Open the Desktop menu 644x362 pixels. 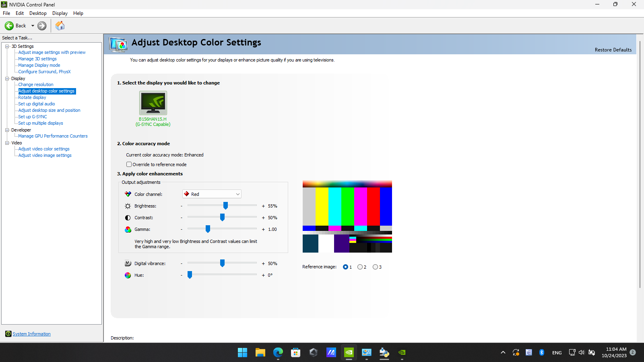(x=38, y=13)
